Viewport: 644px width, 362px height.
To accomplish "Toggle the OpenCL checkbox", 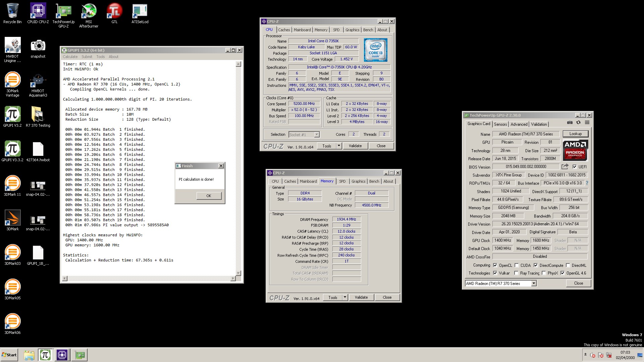I will point(495,265).
